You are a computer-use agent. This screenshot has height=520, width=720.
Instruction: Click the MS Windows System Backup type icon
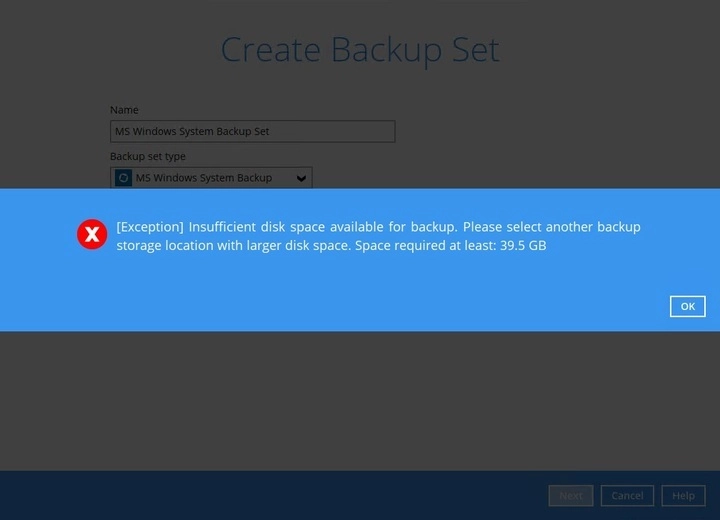(123, 178)
